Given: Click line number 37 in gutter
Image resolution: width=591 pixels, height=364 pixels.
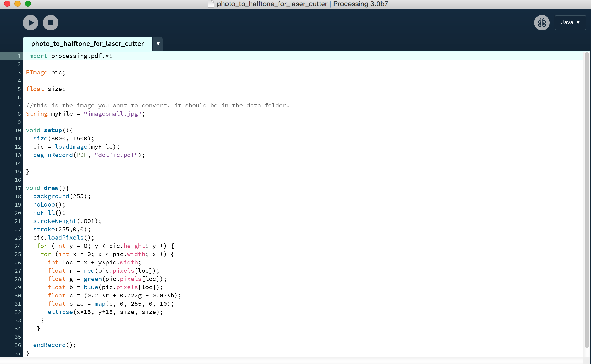Looking at the screenshot, I should (x=18, y=353).
